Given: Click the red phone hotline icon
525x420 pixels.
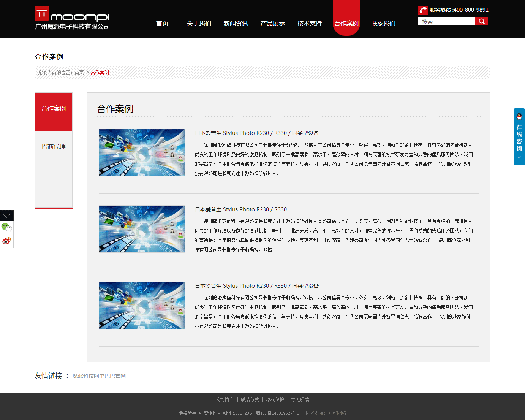Looking at the screenshot, I should [x=423, y=10].
